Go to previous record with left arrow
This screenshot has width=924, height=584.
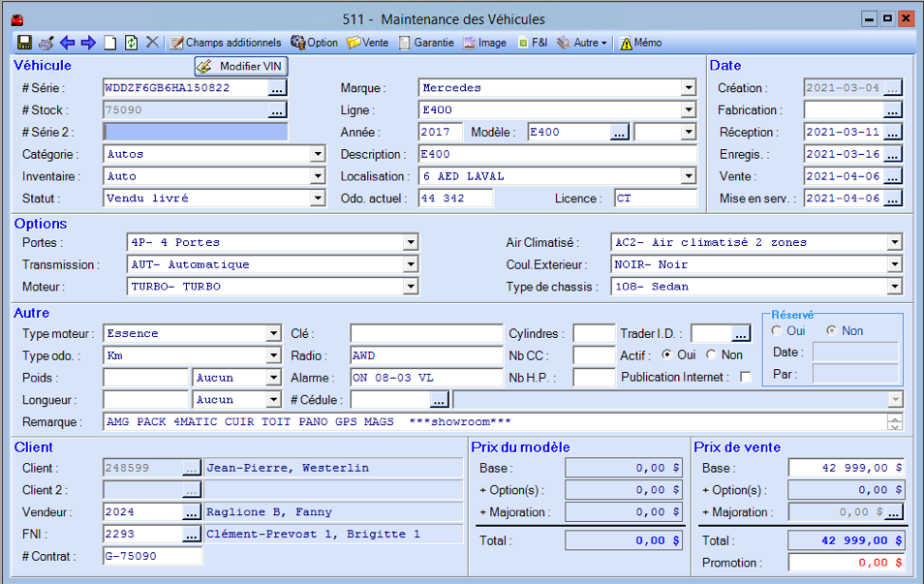click(x=67, y=43)
